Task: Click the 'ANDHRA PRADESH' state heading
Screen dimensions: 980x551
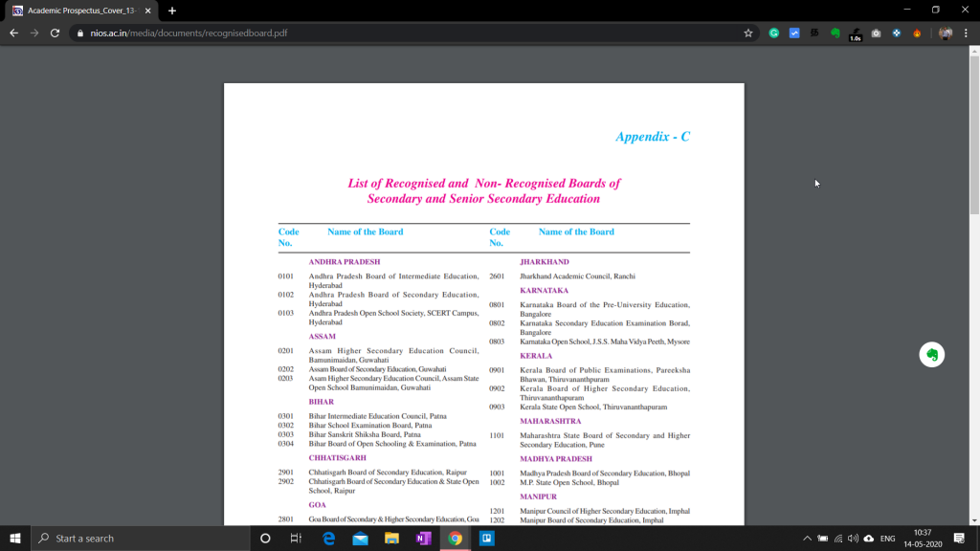Action: (x=345, y=262)
